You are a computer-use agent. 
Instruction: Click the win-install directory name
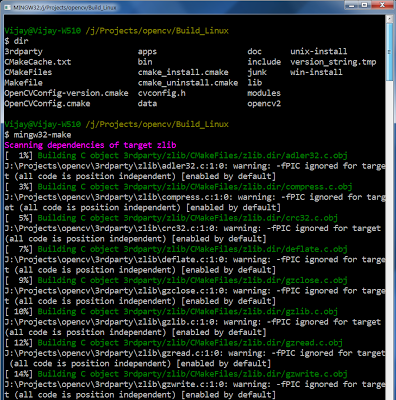point(316,72)
